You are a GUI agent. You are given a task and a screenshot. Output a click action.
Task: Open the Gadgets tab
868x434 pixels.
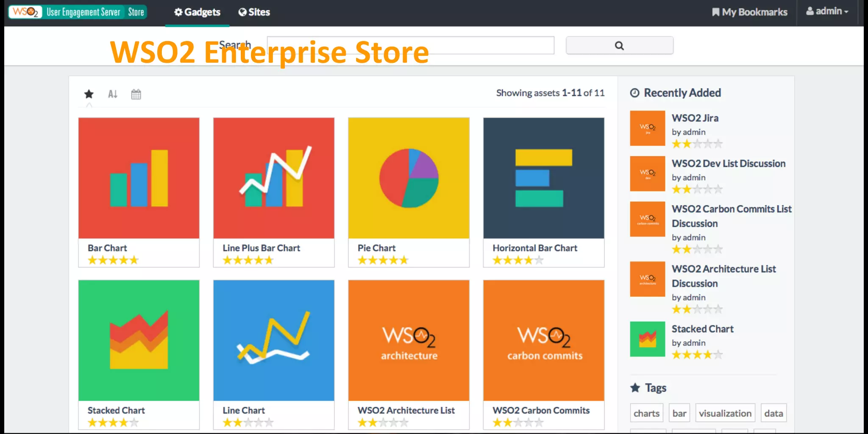[197, 12]
